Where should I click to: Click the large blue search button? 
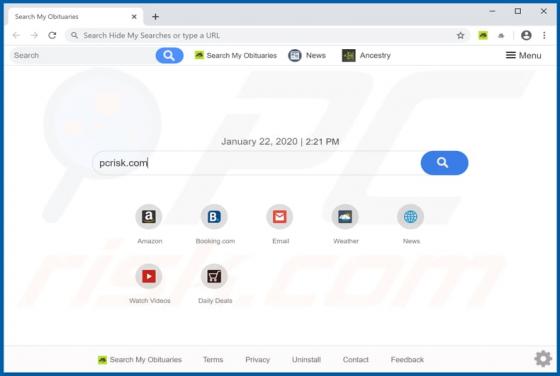click(x=444, y=163)
